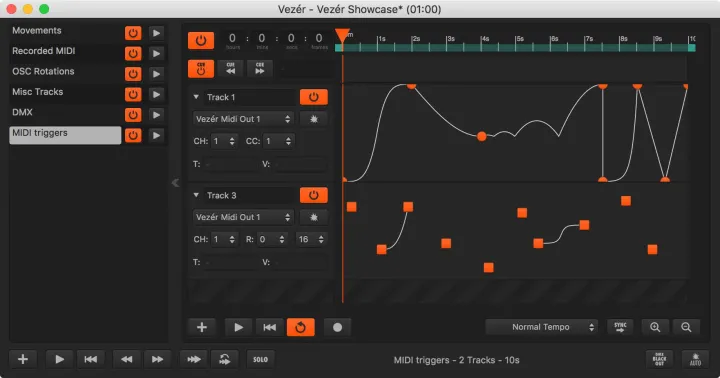Select the OSC Rotations composition
Viewport: 720px width, 378px height.
point(65,72)
